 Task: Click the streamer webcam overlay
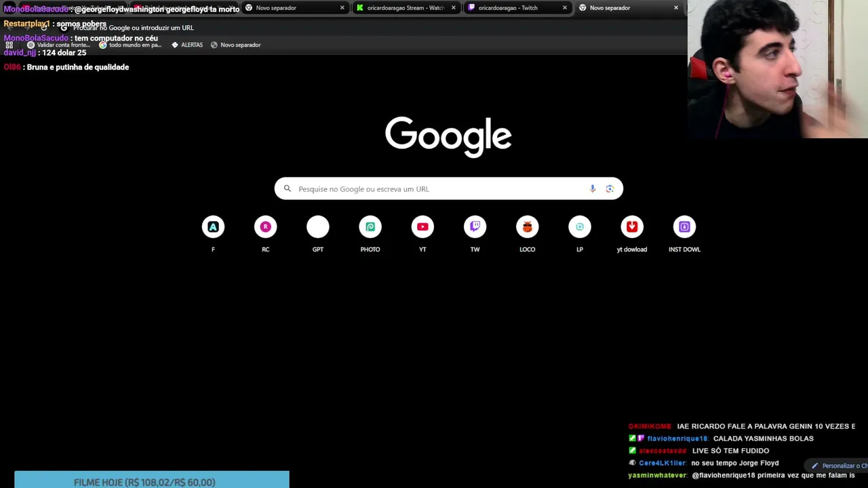[778, 69]
